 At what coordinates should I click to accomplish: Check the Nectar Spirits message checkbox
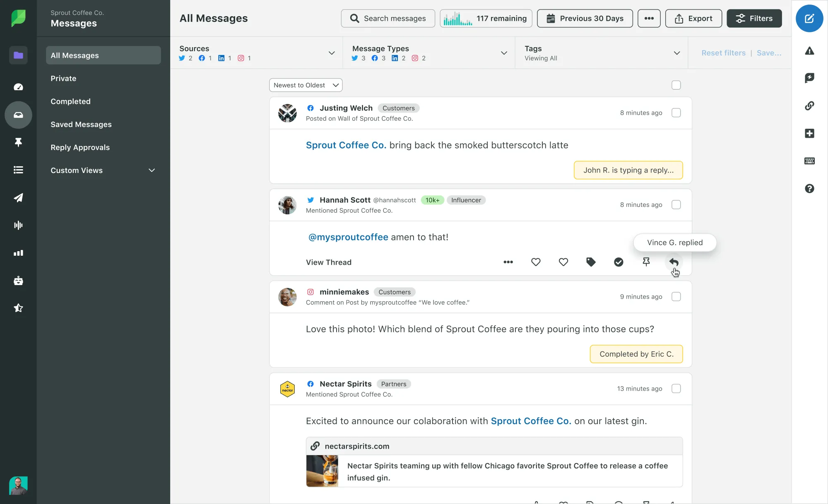676,388
